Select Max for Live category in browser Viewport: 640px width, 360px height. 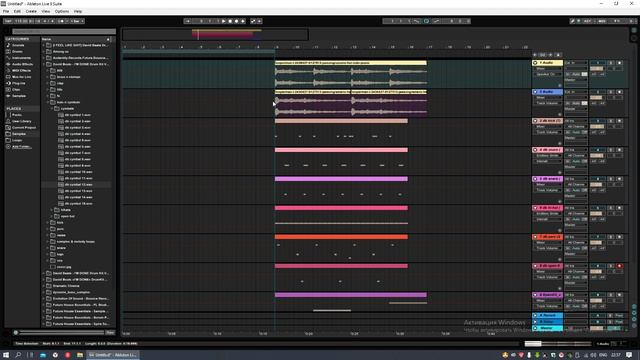[21, 77]
